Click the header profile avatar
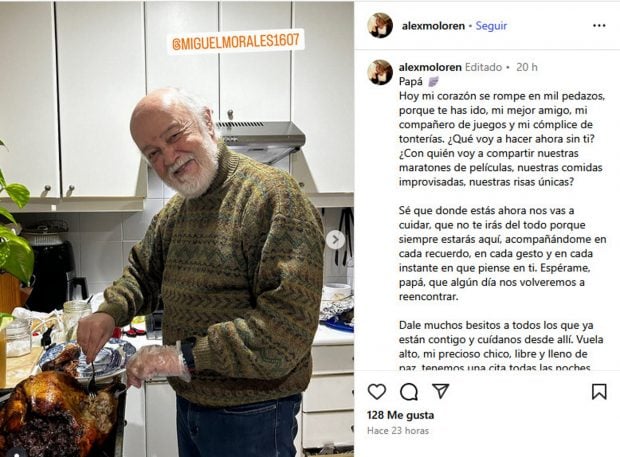The width and height of the screenshot is (620, 457). tap(380, 26)
